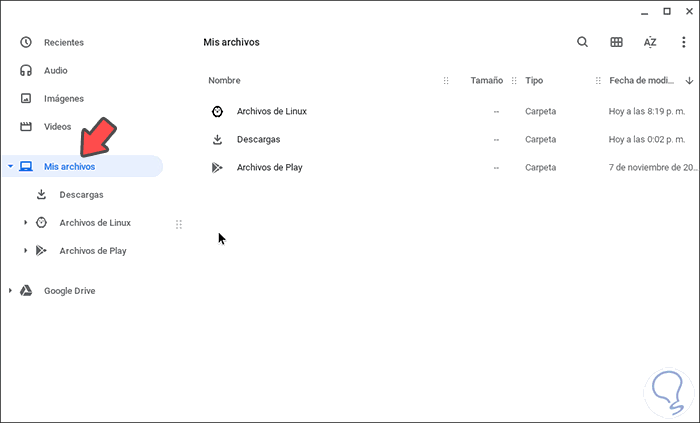Viewport: 700px width, 423px height.
Task: Select the Archivos de Linux folder row
Action: [272, 111]
